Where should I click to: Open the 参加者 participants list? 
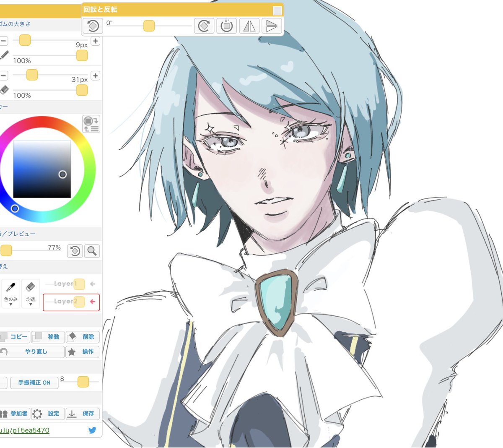tap(15, 414)
